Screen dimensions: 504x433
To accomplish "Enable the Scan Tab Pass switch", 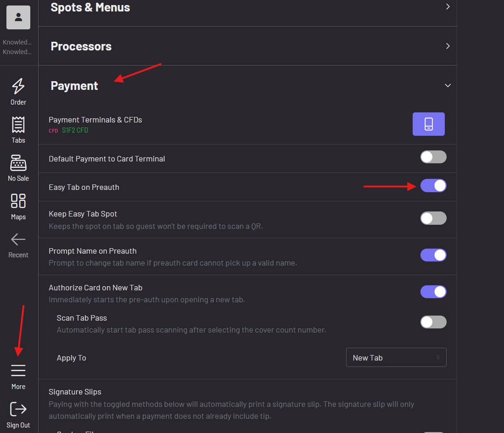I will click(433, 322).
